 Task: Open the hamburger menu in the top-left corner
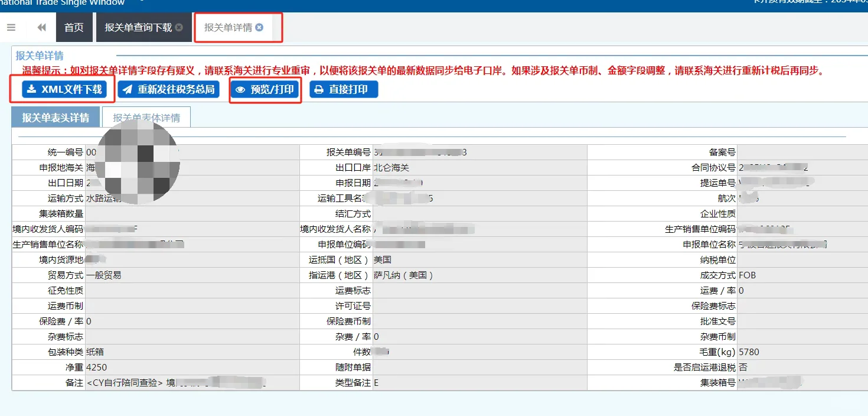click(11, 27)
